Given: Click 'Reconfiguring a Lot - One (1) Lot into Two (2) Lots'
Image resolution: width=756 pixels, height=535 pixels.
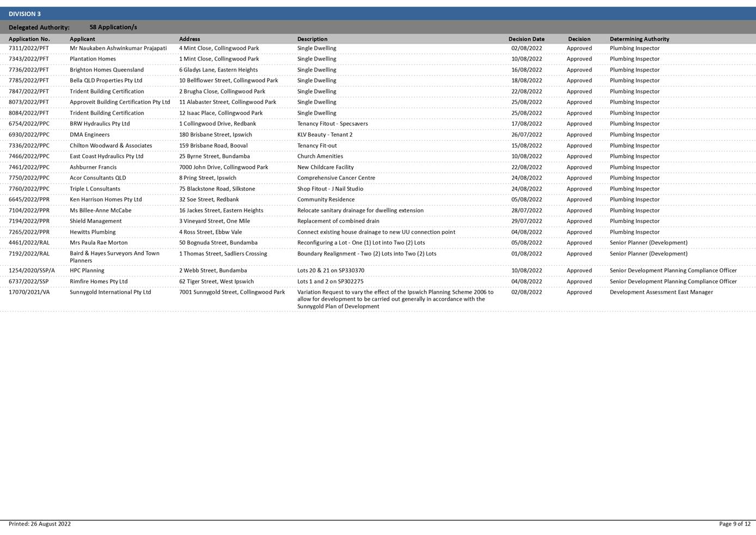Looking at the screenshot, I should pyautogui.click(x=361, y=242).
